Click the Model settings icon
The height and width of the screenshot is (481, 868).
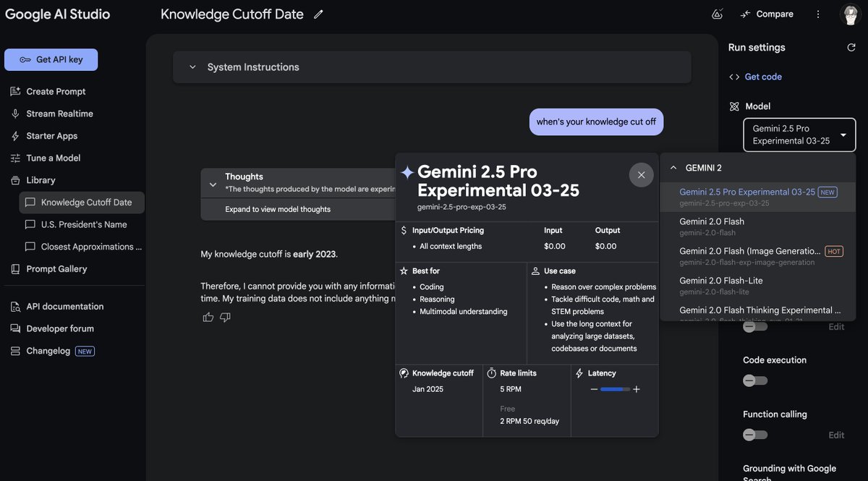(734, 106)
